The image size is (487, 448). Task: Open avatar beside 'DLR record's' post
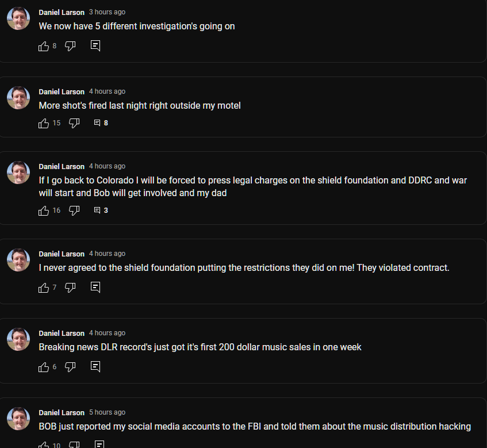click(18, 339)
